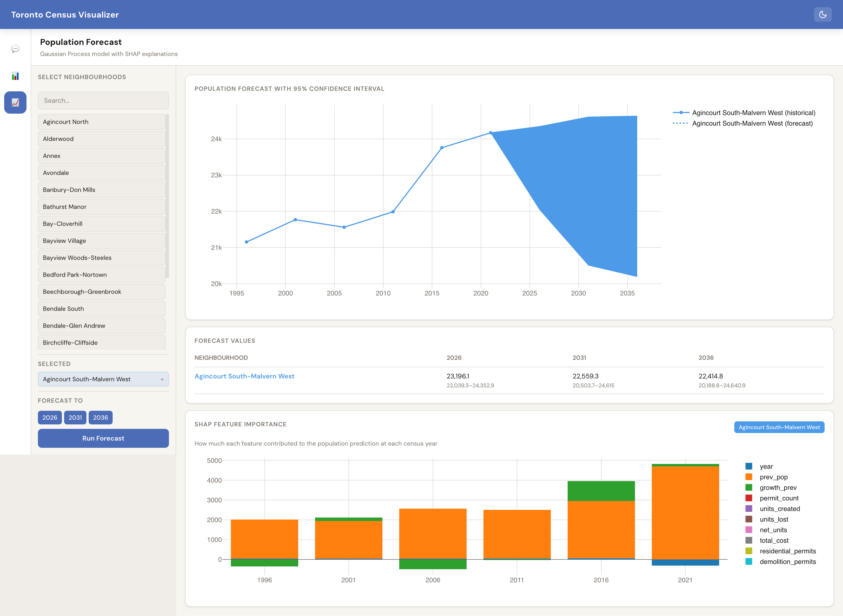Open the bar chart sidebar icon
Image resolution: width=843 pixels, height=616 pixels.
point(15,76)
